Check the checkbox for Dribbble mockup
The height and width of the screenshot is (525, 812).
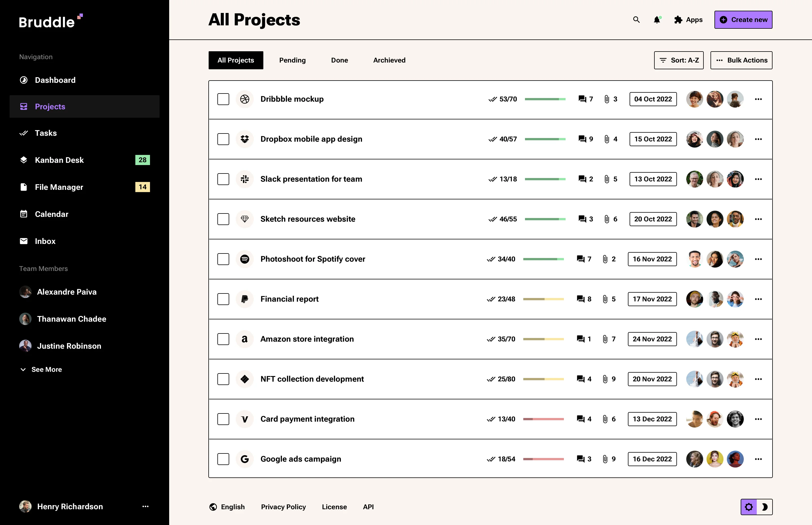(x=223, y=99)
